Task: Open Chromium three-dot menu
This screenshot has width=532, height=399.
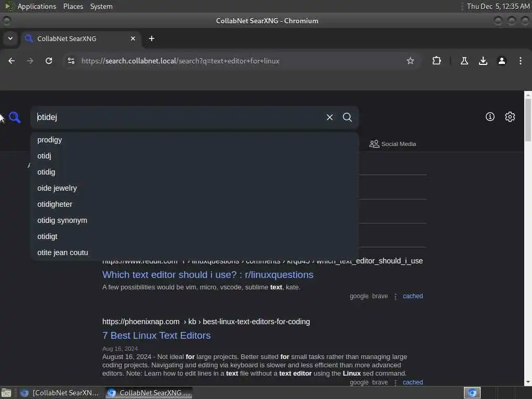Action: [x=520, y=61]
